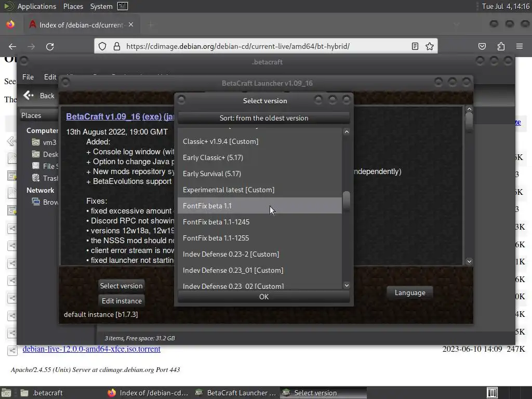Click the Language button
This screenshot has height=399, width=532.
click(410, 292)
